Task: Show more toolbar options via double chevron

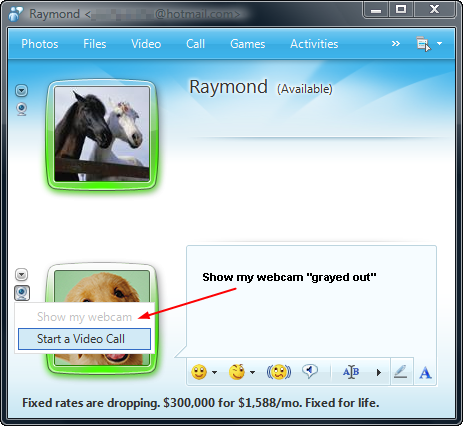Action: (395, 44)
